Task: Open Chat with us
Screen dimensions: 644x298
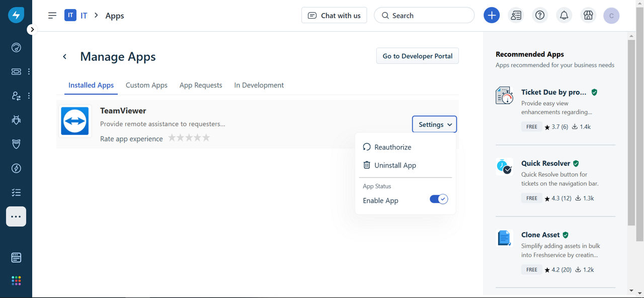Action: click(334, 15)
